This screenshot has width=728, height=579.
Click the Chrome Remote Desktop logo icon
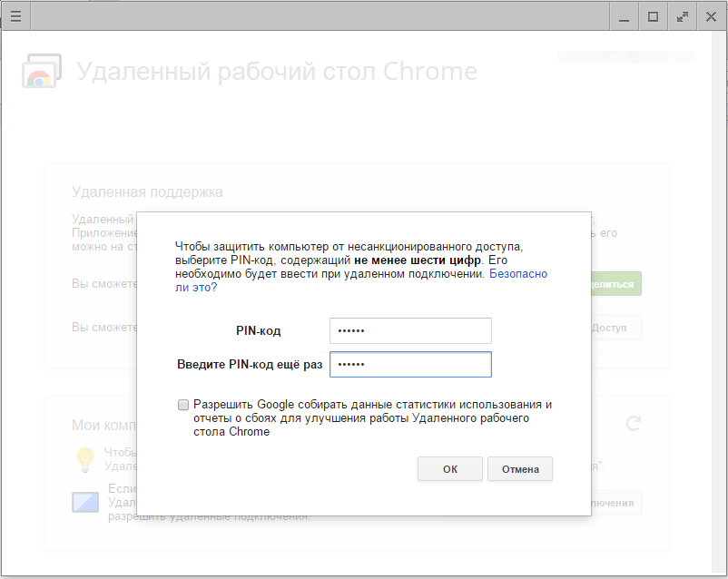point(42,71)
